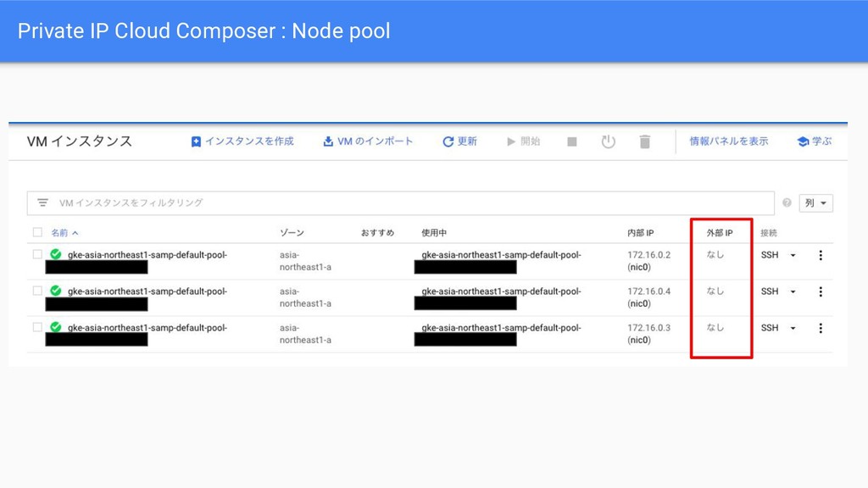Open three-dot menu in 172.16.0.2 row
The image size is (868, 488).
tap(821, 255)
